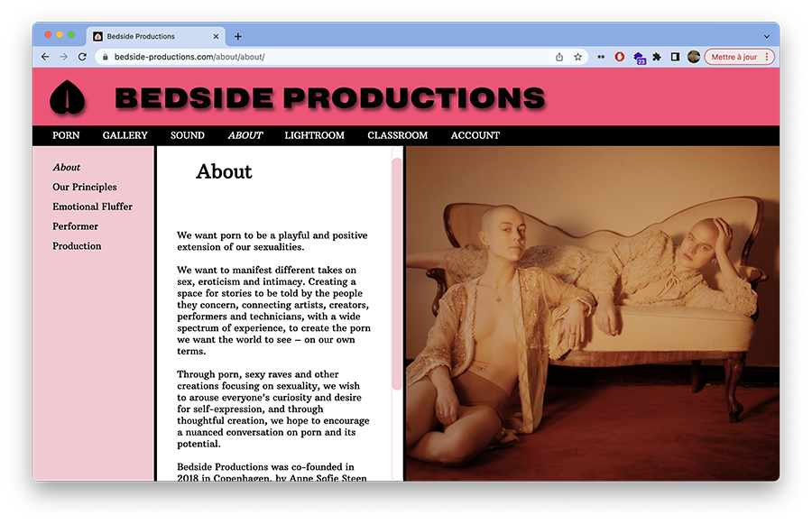Click the Bedside Productions black logo icon
The height and width of the screenshot is (524, 812).
coord(68,97)
